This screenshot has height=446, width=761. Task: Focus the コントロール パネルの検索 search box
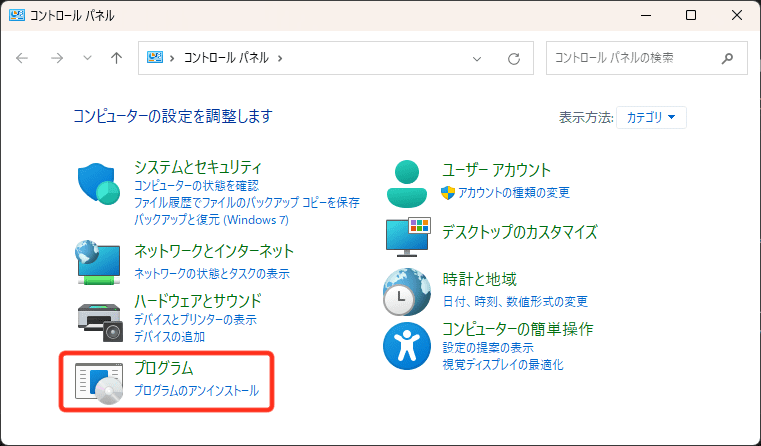pos(646,58)
